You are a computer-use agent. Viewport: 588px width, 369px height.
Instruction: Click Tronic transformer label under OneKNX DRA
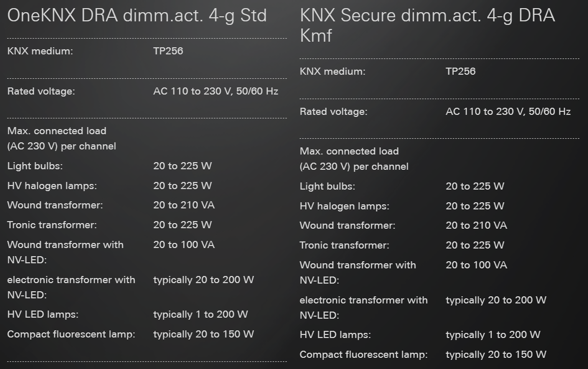click(x=52, y=225)
